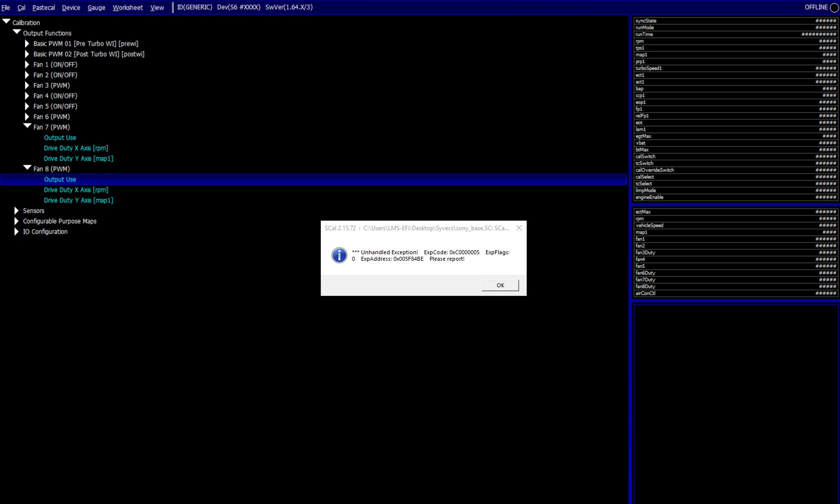Expand the IO Configuration node
Screen dimensions: 840x504
pos(17,232)
